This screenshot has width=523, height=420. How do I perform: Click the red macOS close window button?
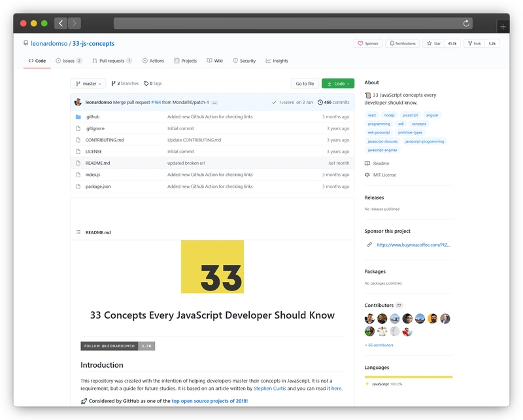pos(24,23)
